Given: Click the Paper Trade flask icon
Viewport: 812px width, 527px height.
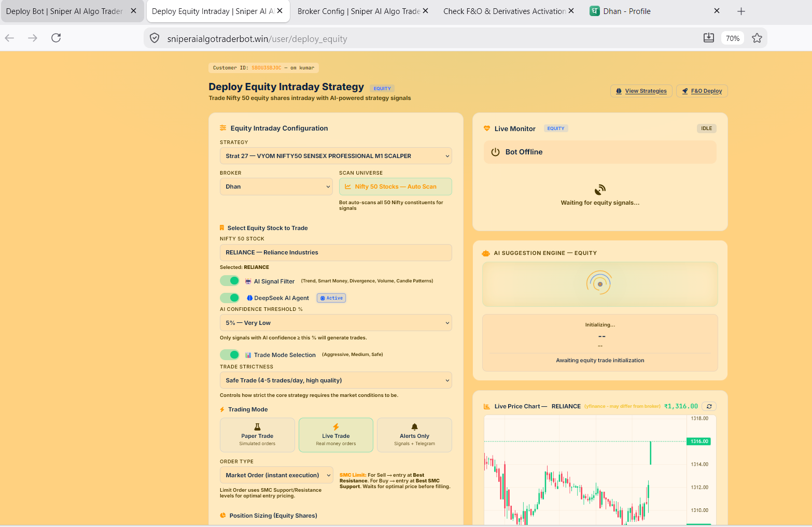Looking at the screenshot, I should (257, 427).
